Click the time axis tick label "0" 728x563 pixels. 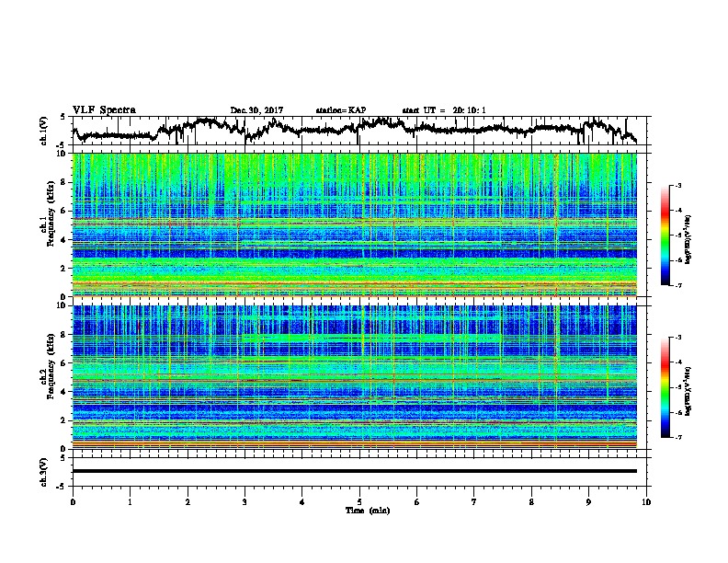(x=73, y=502)
